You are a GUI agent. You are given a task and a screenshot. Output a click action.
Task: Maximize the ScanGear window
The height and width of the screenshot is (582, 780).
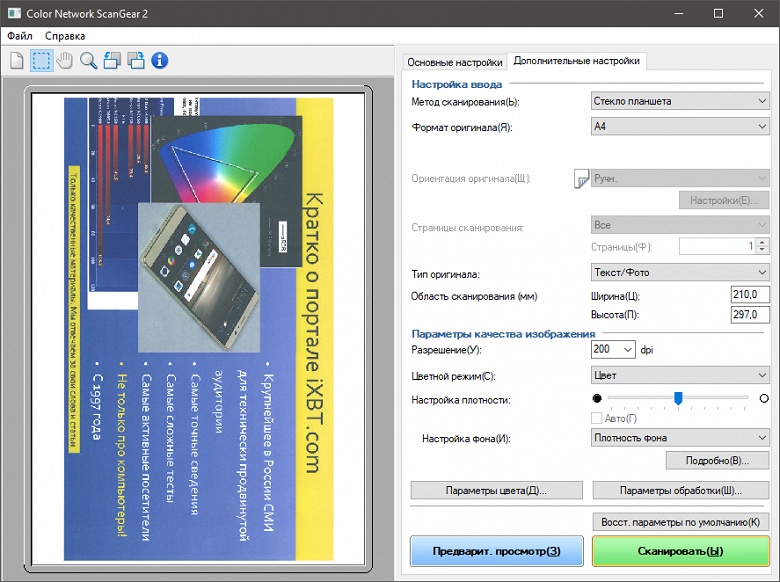coord(718,13)
